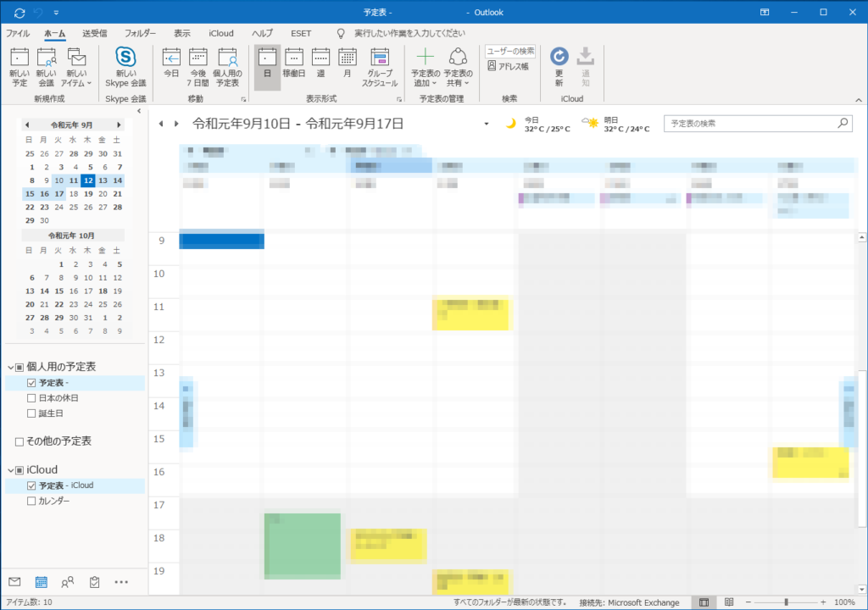Viewport: 868px width, 610px height.
Task: Collapse the 個人用の予定表 group
Action: click(x=10, y=367)
